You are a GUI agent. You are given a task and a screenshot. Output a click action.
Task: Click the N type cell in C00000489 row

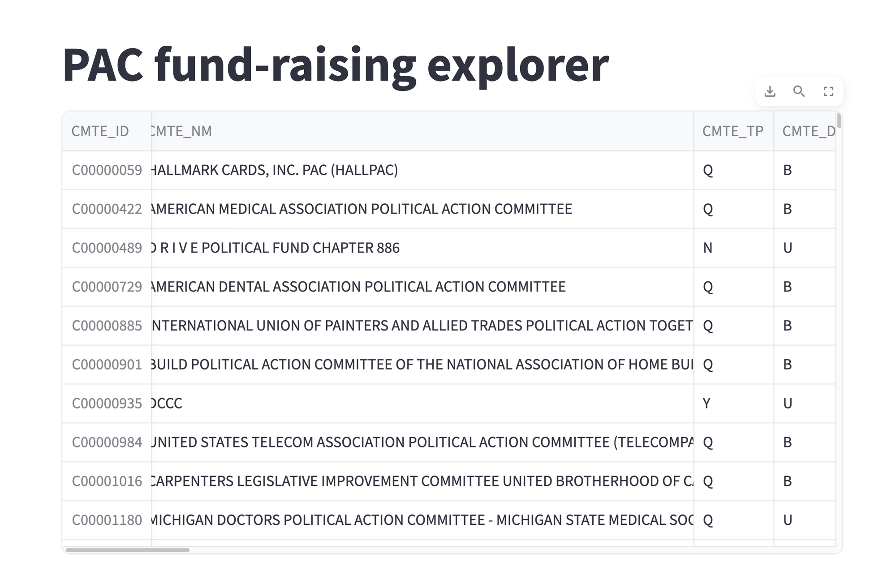(708, 248)
